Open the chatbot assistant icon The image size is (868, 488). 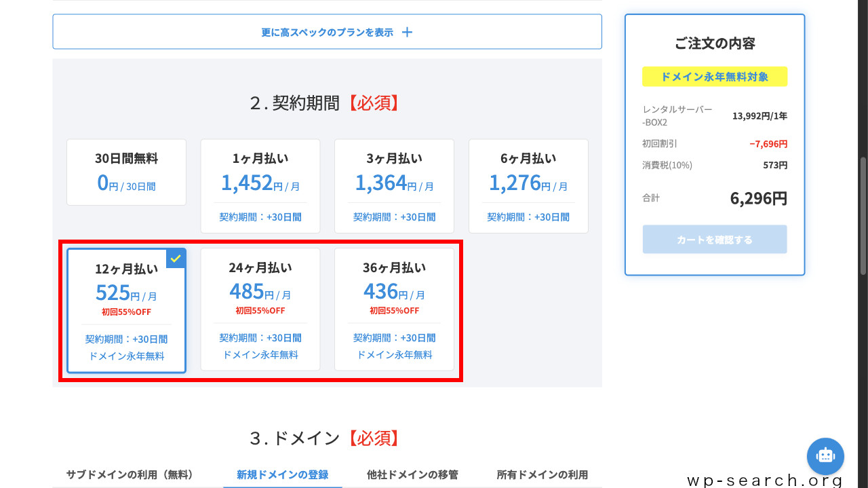825,456
